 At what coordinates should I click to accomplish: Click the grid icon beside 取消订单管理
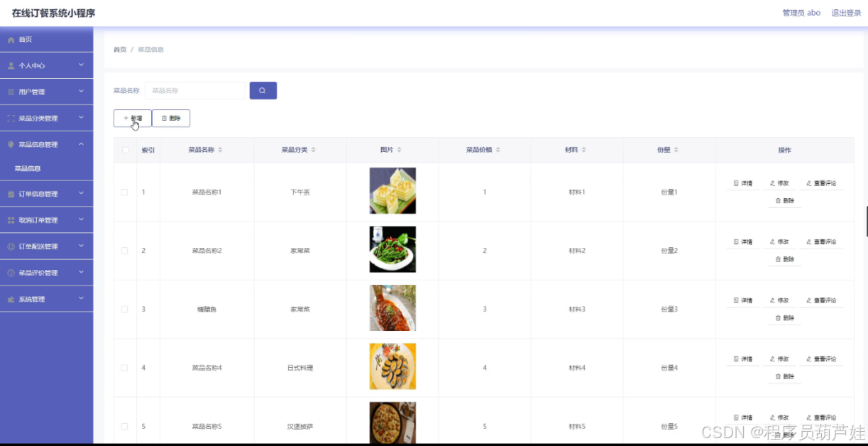point(11,220)
